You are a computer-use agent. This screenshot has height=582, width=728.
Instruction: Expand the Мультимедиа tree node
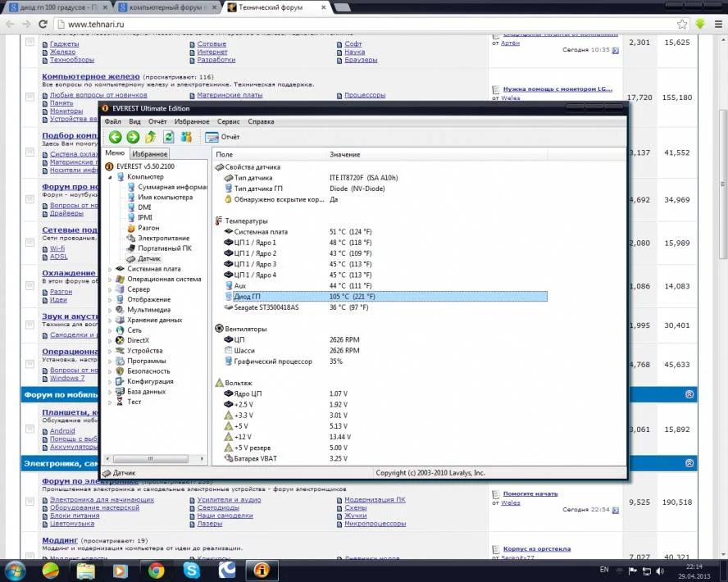coord(111,310)
